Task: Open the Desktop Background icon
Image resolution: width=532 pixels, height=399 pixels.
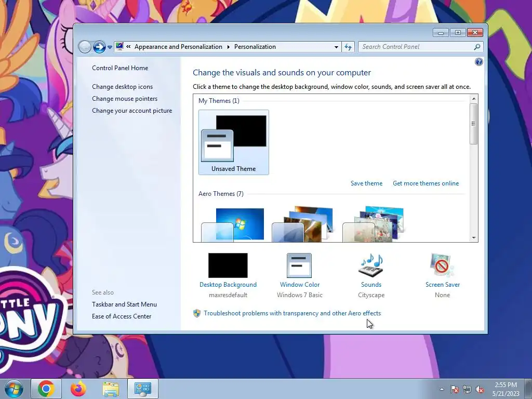Action: click(x=228, y=265)
